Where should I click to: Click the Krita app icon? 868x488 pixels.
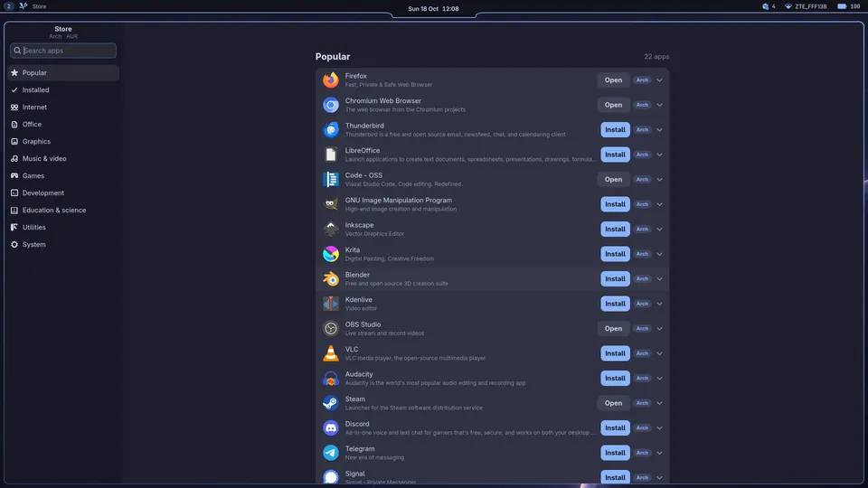click(331, 254)
